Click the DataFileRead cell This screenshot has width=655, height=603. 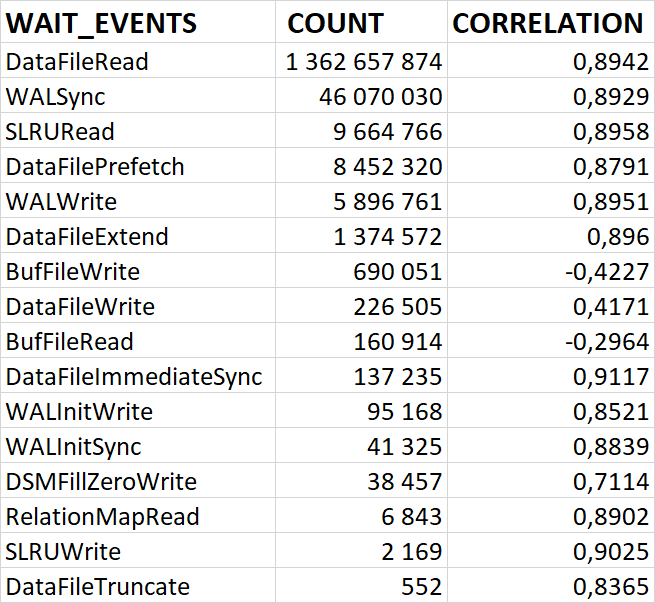[x=77, y=62]
